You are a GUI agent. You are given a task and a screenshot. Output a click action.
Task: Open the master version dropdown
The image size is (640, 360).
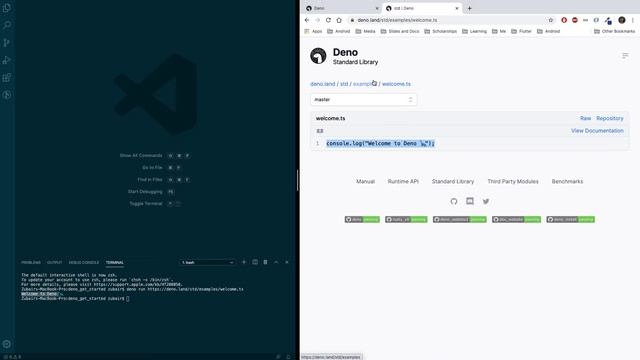(x=364, y=100)
